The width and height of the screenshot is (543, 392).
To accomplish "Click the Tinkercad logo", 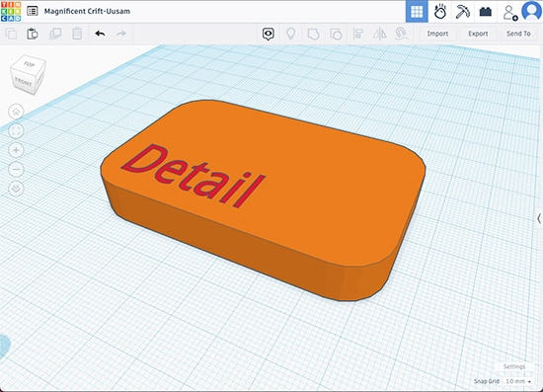I will (x=11, y=11).
